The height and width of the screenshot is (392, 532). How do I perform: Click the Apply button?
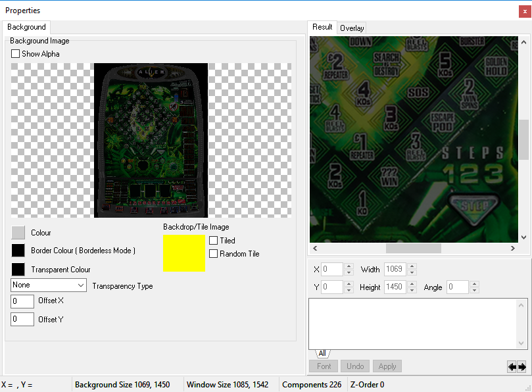387,366
